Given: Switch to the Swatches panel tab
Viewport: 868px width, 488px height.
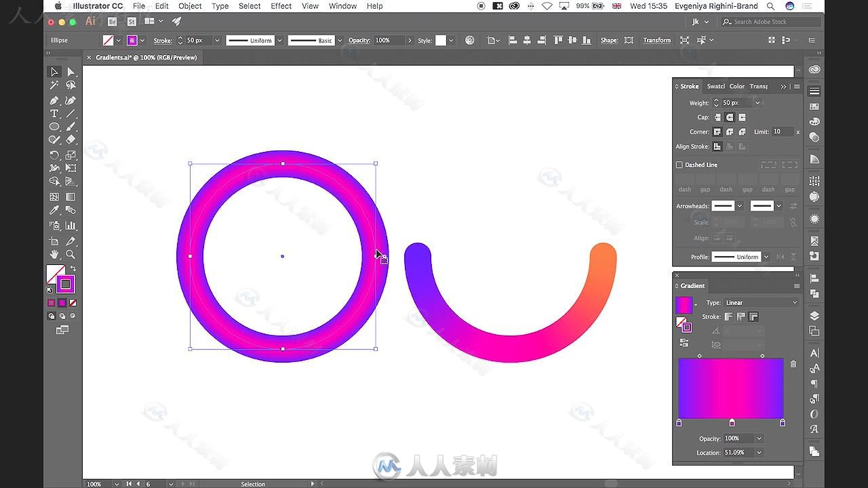Looking at the screenshot, I should 715,86.
